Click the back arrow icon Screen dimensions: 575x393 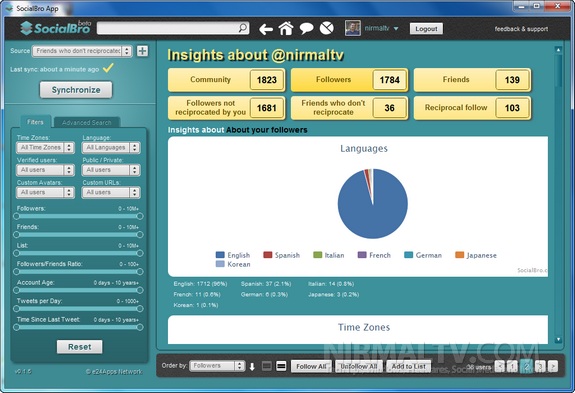tap(266, 29)
